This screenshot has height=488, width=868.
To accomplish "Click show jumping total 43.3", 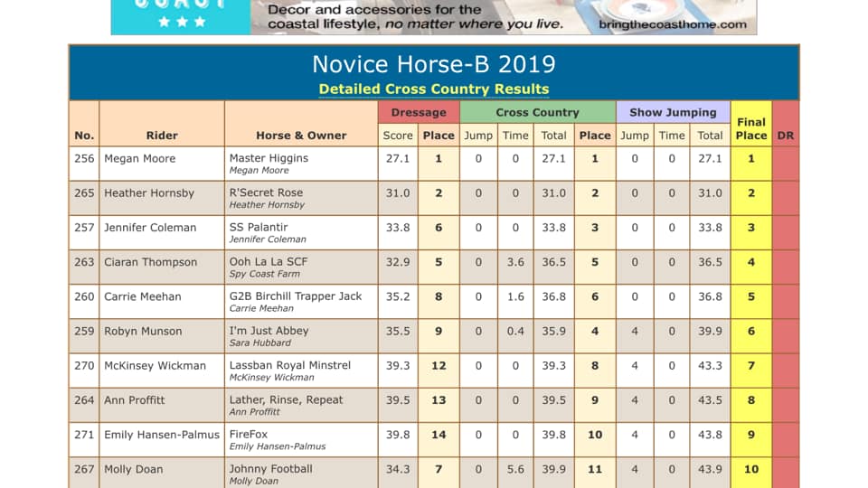I will (x=710, y=366).
